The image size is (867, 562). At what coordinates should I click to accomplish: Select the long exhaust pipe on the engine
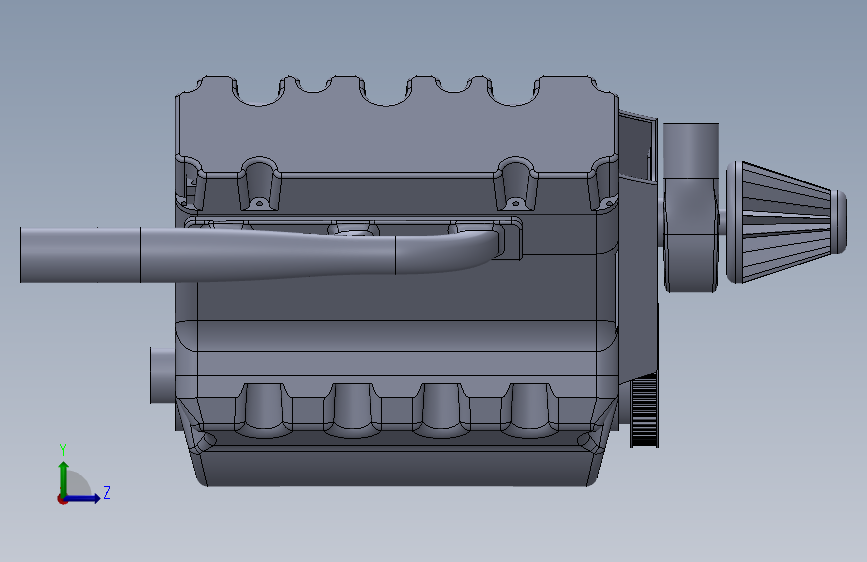coord(260,255)
